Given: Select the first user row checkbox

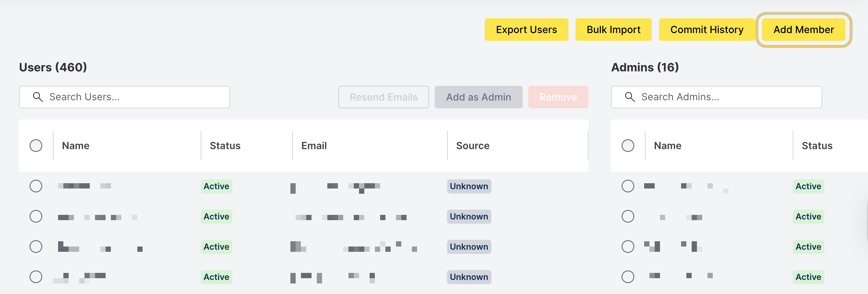Looking at the screenshot, I should [36, 186].
